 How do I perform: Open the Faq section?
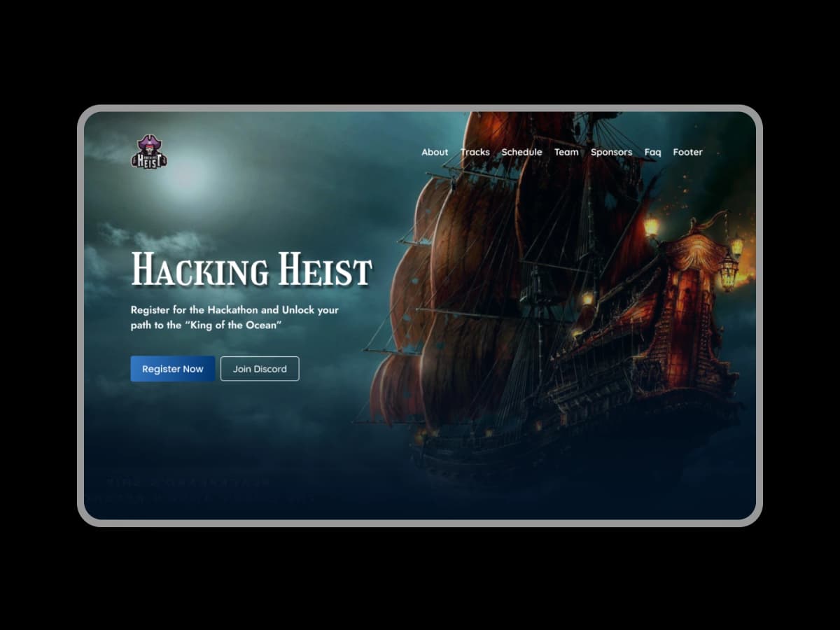pos(654,152)
